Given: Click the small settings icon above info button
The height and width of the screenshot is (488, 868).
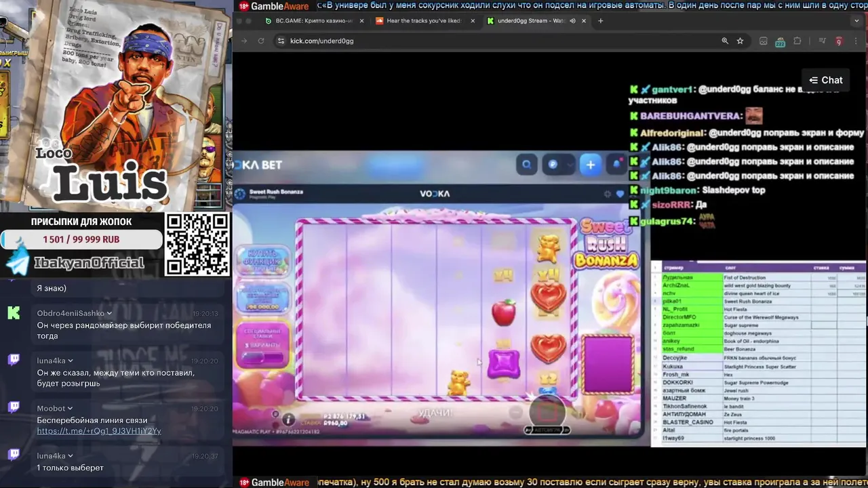Looking at the screenshot, I should pyautogui.click(x=275, y=414).
